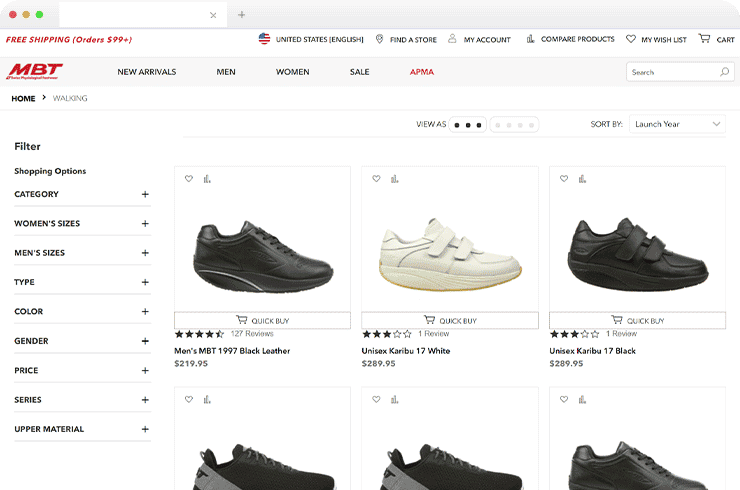Click the My Wish List heart icon
The width and height of the screenshot is (740, 490).
tap(631, 39)
